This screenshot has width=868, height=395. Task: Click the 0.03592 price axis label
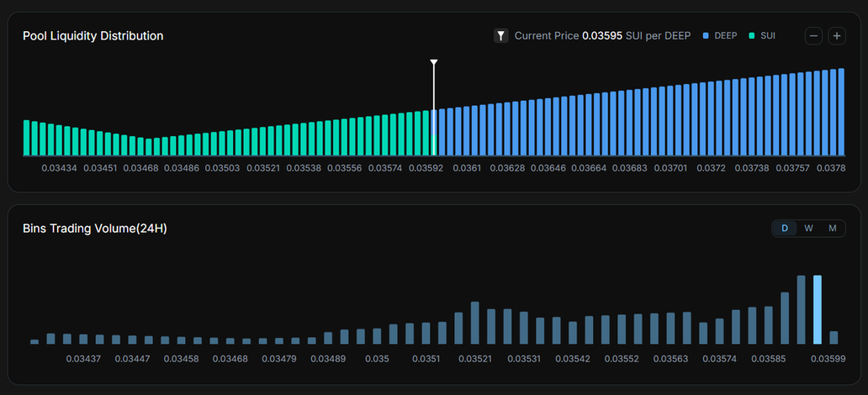point(426,169)
